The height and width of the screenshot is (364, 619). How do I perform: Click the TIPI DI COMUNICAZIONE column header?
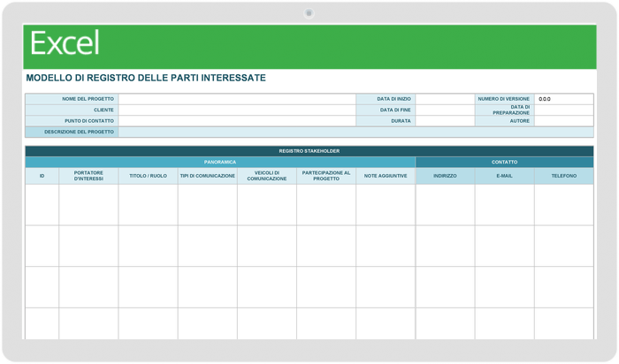(x=208, y=176)
